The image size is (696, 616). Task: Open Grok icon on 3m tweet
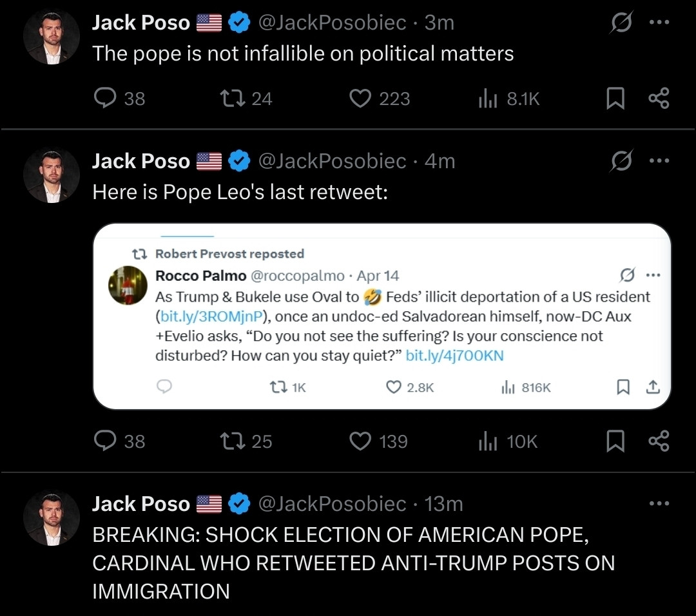point(621,22)
